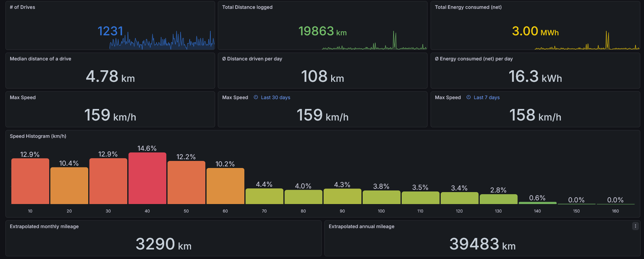Click the 3.4% histogram bar at bin 120
This screenshot has width=644, height=259.
[459, 198]
